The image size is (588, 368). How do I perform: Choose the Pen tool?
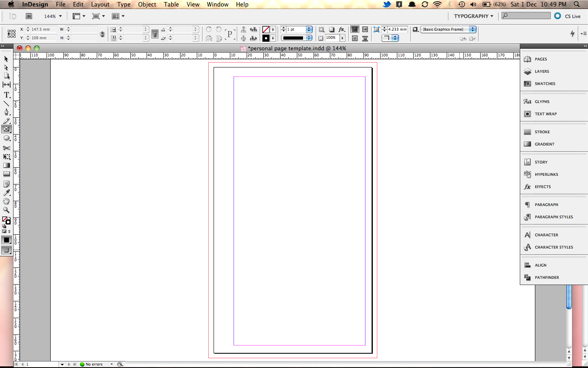(x=7, y=112)
